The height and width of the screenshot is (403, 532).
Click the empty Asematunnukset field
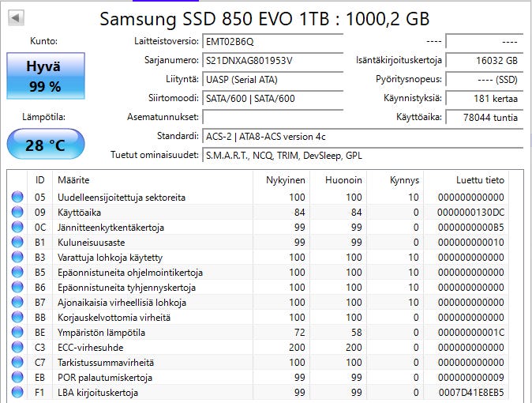click(x=273, y=118)
